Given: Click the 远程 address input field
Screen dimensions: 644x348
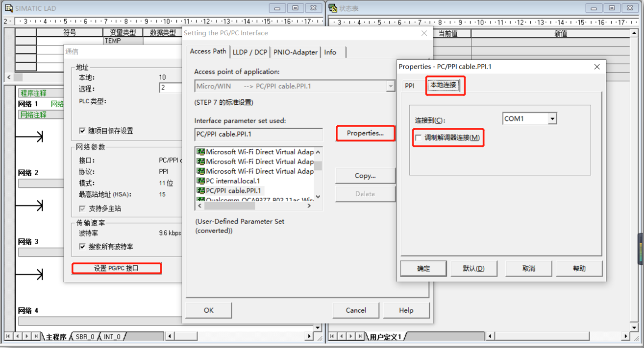Looking at the screenshot, I should pos(171,88).
